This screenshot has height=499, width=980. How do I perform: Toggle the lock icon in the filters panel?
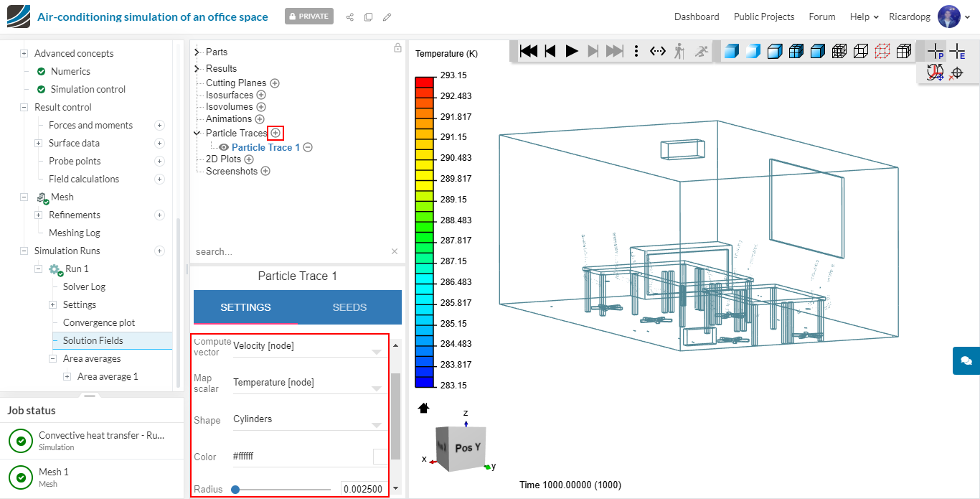tap(397, 48)
